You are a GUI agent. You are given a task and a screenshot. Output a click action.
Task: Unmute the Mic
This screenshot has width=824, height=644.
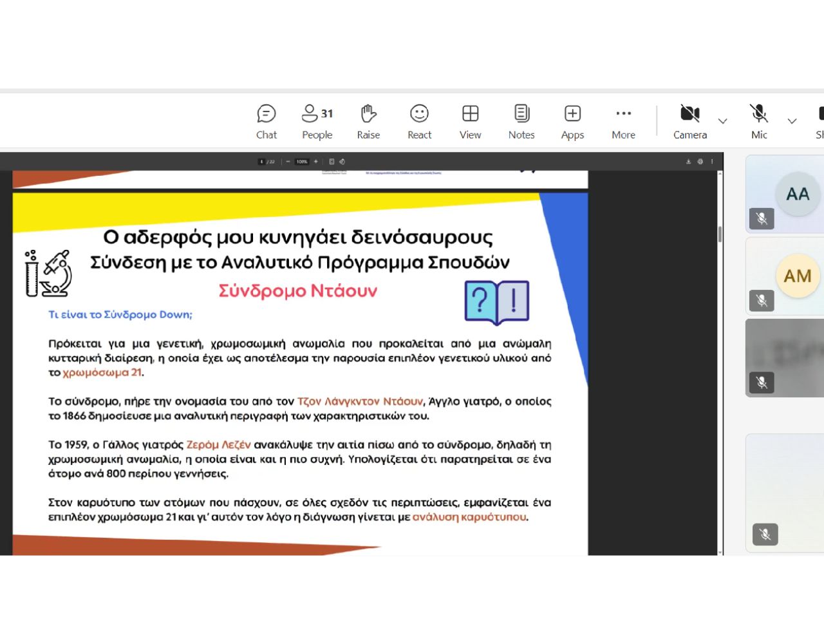coord(759,121)
